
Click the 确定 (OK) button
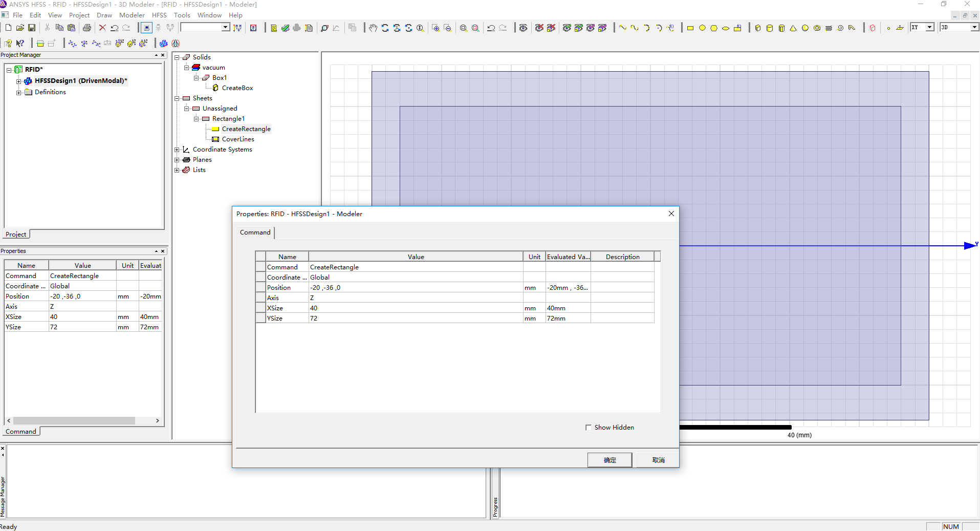(x=609, y=460)
